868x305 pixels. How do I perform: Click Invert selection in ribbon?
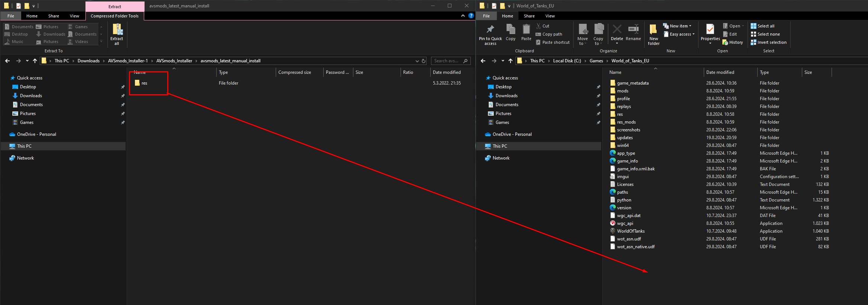pyautogui.click(x=768, y=42)
